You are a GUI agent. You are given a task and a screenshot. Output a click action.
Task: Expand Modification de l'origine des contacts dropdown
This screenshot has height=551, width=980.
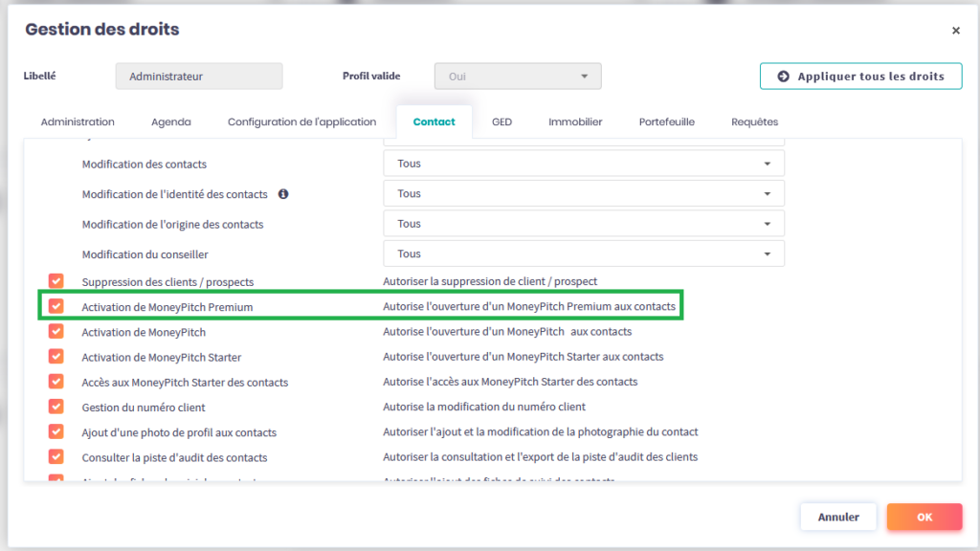click(x=584, y=224)
